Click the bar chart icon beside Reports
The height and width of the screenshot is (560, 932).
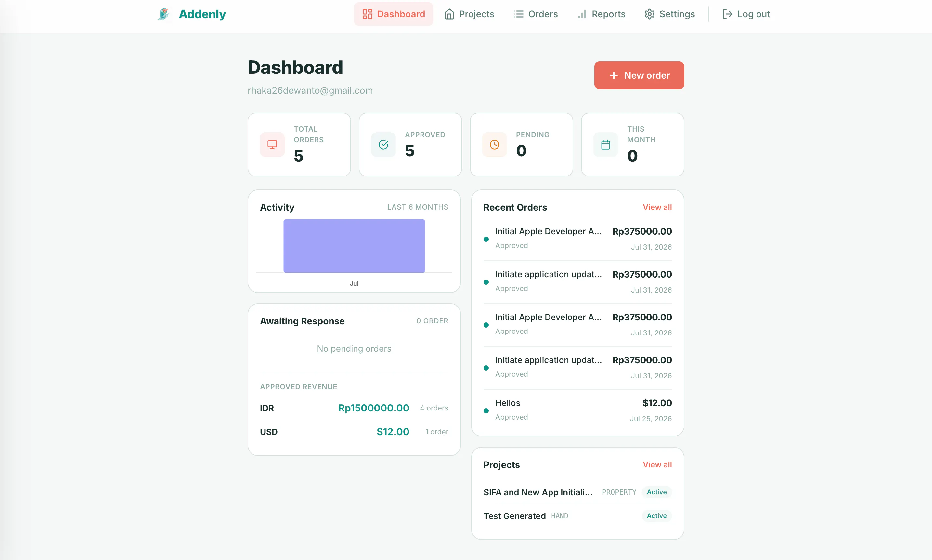pyautogui.click(x=582, y=14)
